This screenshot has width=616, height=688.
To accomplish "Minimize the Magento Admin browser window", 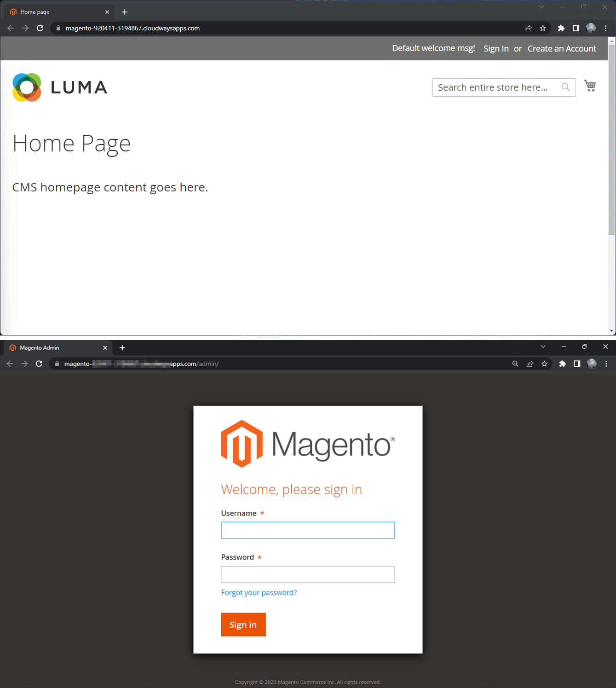I will point(564,347).
